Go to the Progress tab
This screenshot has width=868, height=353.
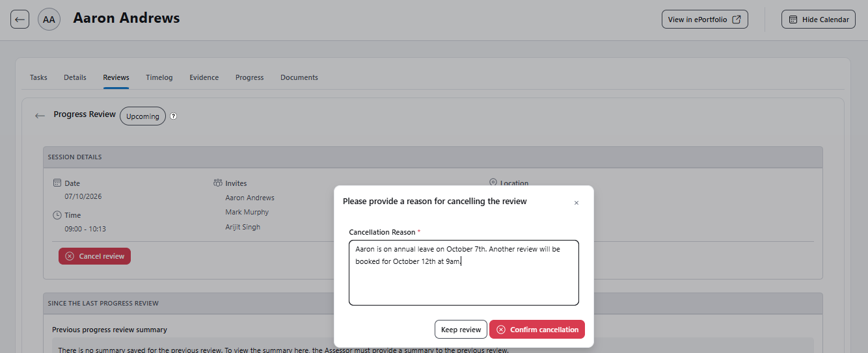(250, 77)
